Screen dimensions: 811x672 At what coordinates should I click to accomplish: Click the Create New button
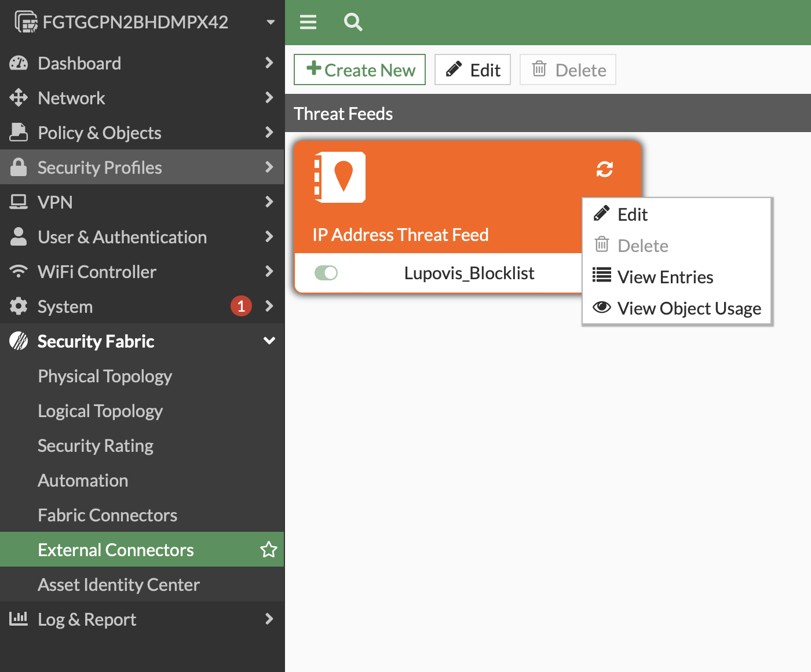click(359, 70)
